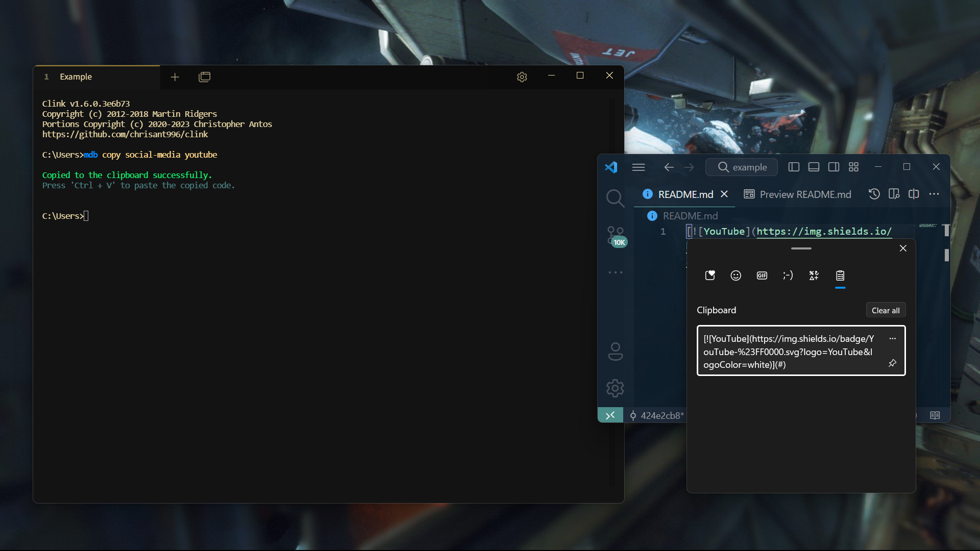
Task: Go forward in VS Code navigation
Action: (689, 167)
